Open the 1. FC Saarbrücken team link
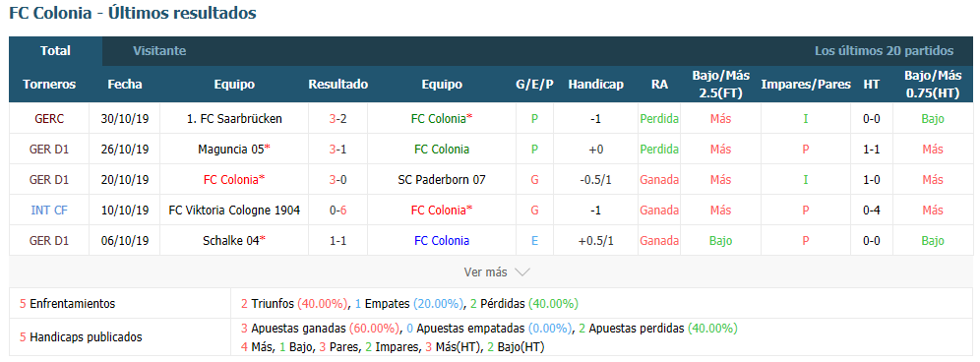 (234, 118)
